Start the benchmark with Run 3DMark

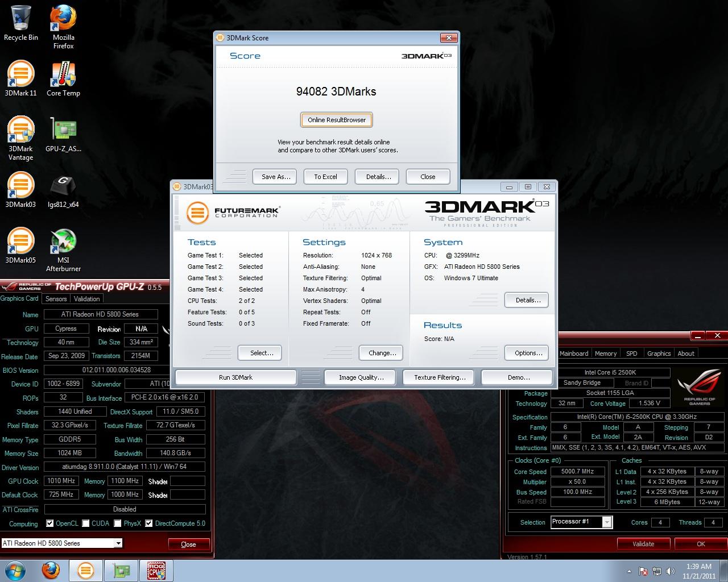[x=235, y=377]
